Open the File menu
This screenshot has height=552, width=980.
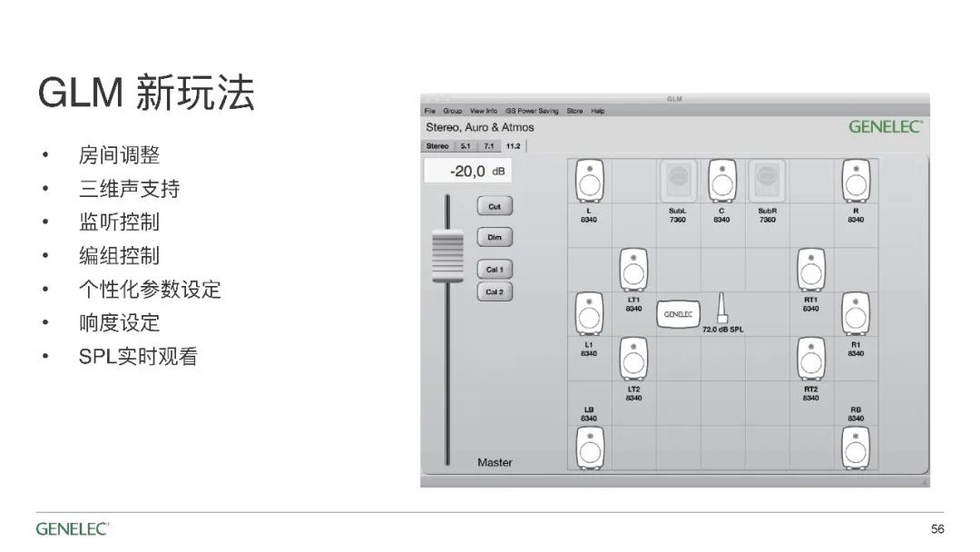pos(430,112)
